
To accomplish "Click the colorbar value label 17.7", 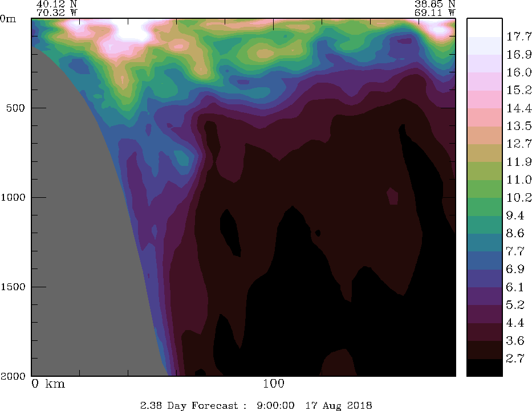I will click(519, 36).
